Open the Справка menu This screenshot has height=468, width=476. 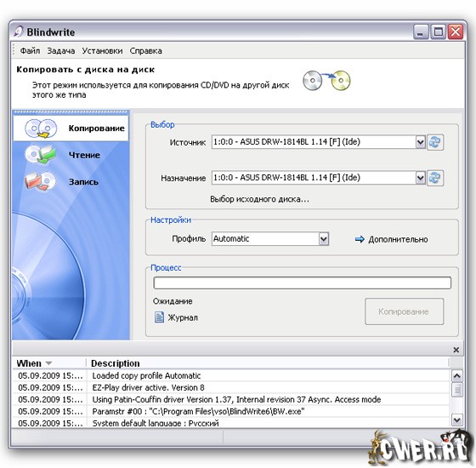point(145,51)
